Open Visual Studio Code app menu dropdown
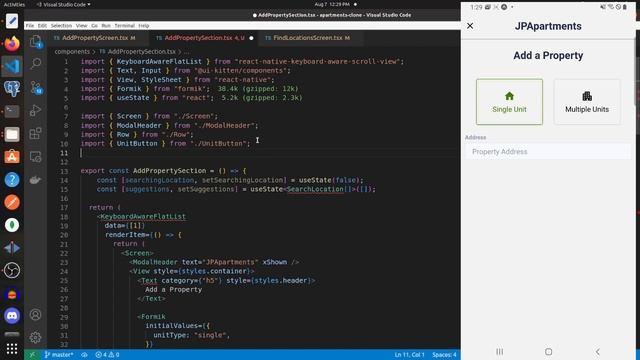Image resolution: width=640 pixels, height=360 pixels. (63, 4)
